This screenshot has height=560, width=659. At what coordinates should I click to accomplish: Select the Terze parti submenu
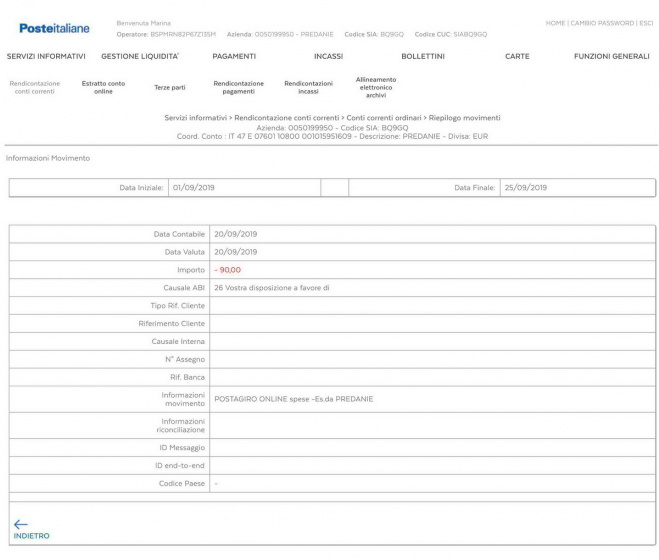click(x=170, y=88)
